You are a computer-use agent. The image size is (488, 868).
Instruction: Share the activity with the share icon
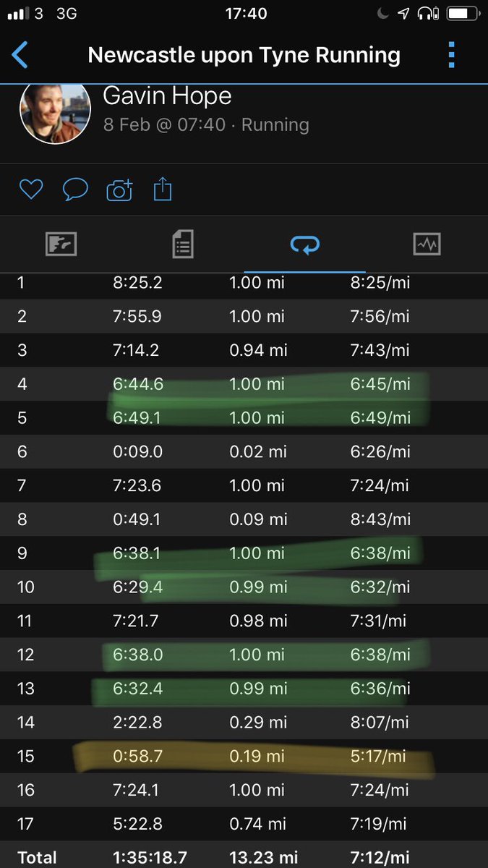coord(163,189)
